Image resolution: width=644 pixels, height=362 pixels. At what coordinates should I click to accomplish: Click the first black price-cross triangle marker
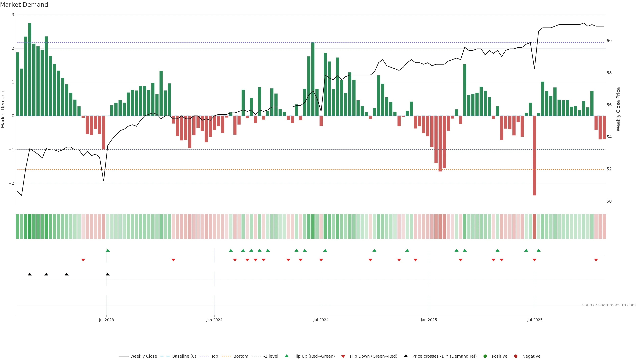coord(30,274)
